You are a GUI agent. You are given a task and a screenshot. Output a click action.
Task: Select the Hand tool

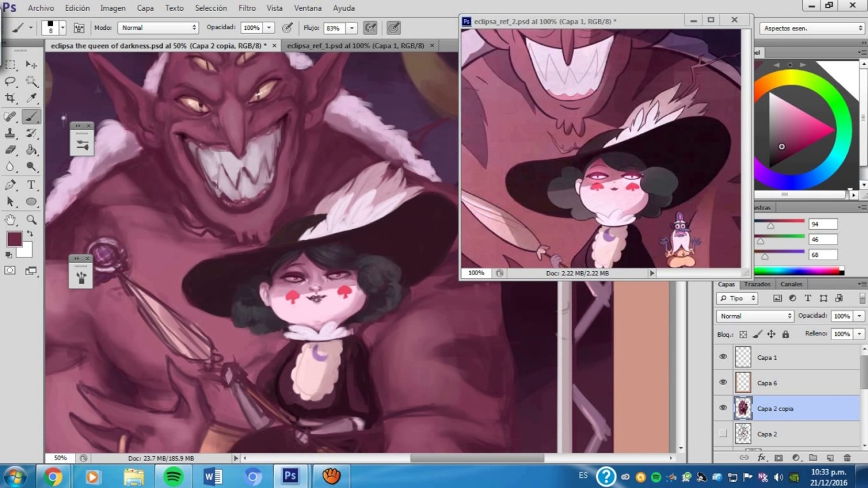[x=11, y=220]
